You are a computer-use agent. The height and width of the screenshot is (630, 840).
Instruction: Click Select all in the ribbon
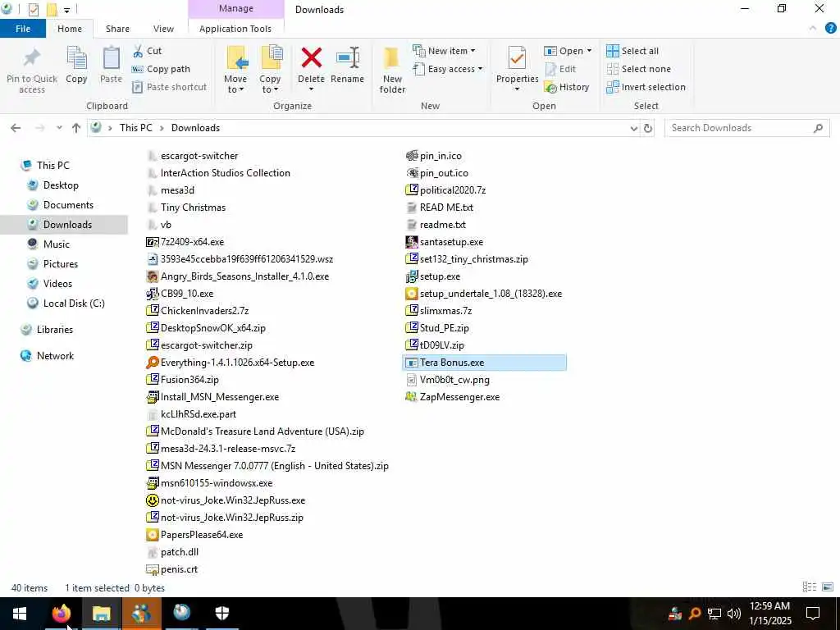click(x=632, y=51)
